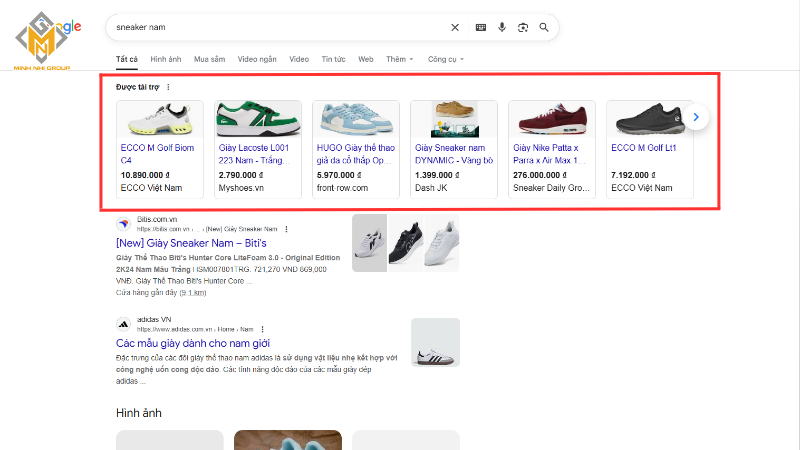Expand the Thêm dropdown
800x450 pixels.
(x=399, y=59)
